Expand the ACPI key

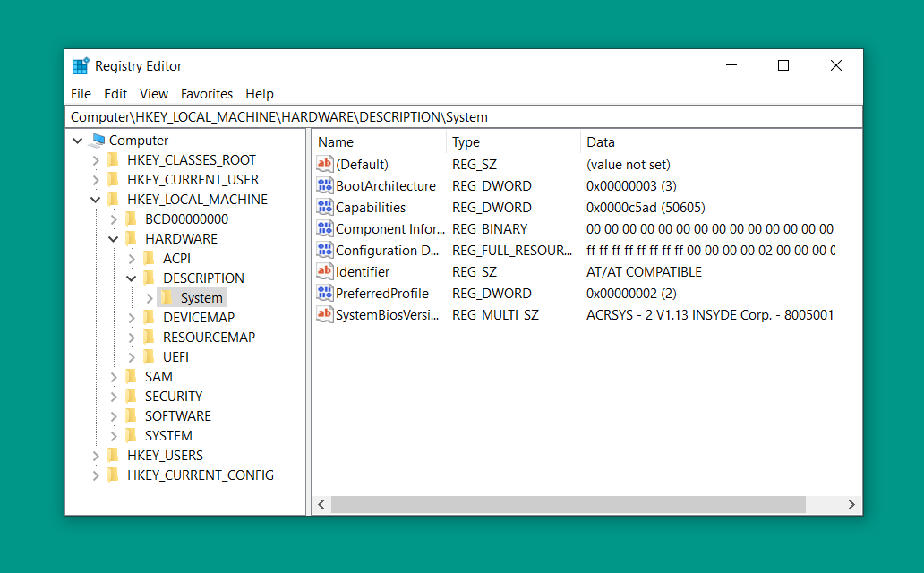point(132,259)
